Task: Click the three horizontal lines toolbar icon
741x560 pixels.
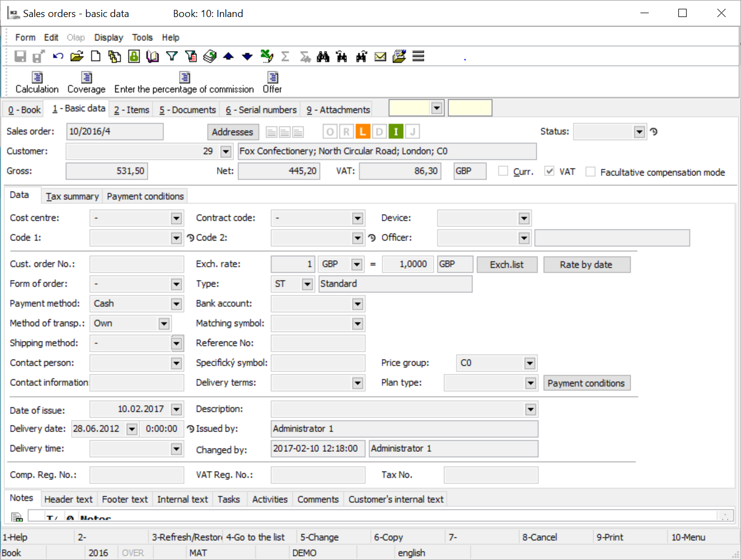Action: (419, 56)
